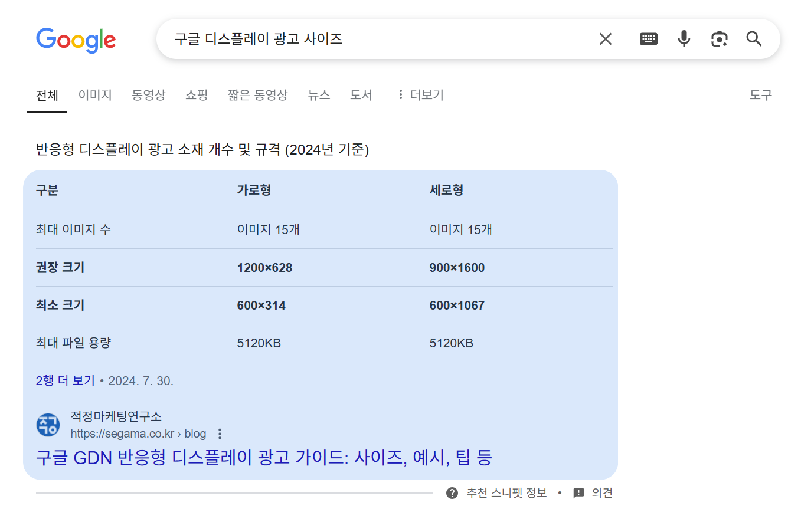Click the 추천 스니펫 정보 link
Viewport: 801px width, 532px height.
coord(506,493)
